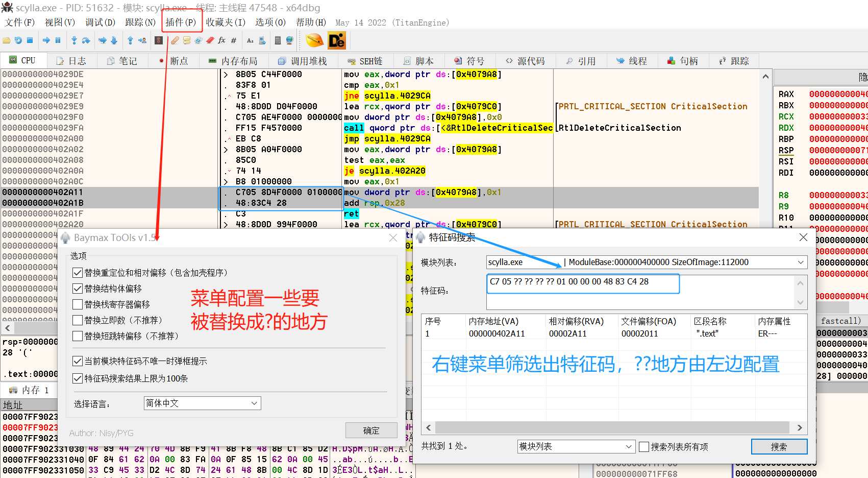Click the step into icon
Screen dimensions: 868x478
click(x=75, y=40)
